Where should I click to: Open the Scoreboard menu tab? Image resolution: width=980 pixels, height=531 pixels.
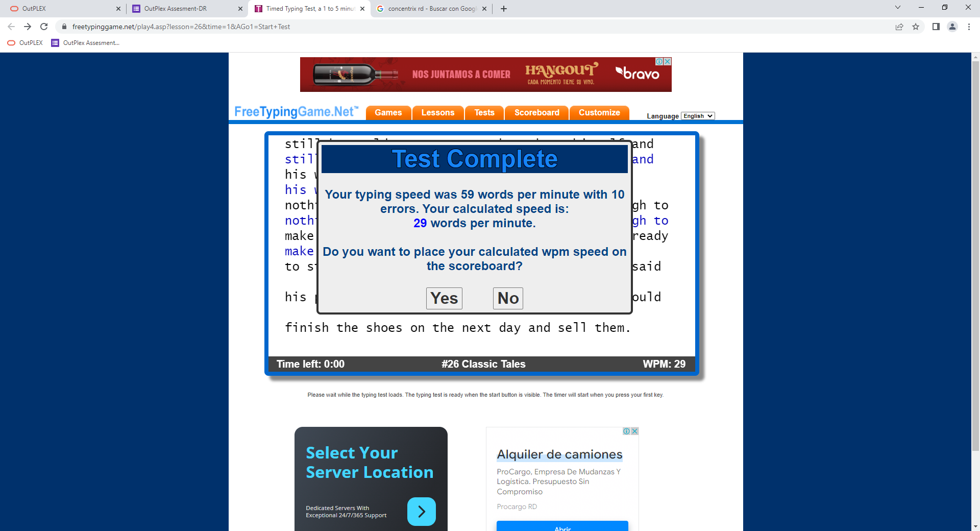(x=537, y=113)
